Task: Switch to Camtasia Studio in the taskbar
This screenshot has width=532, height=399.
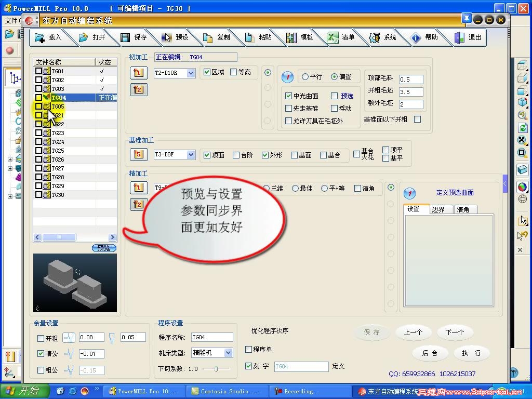Action: click(x=227, y=391)
